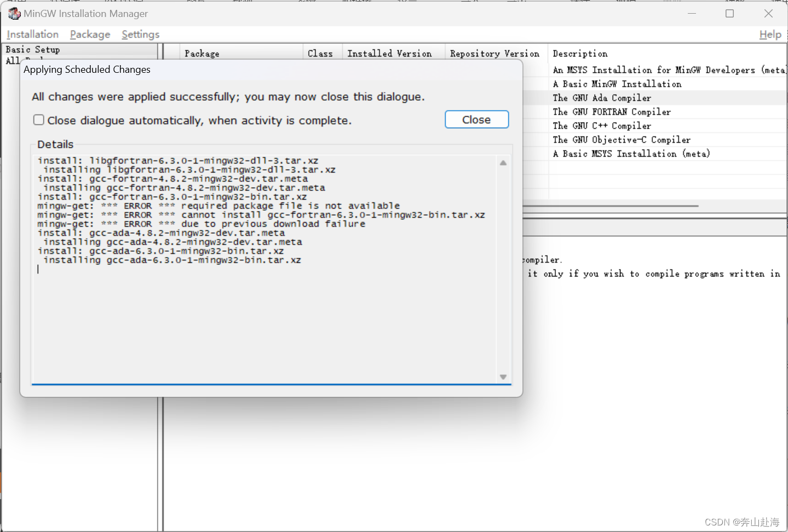Click the Package column header
788x532 pixels.
(x=241, y=53)
